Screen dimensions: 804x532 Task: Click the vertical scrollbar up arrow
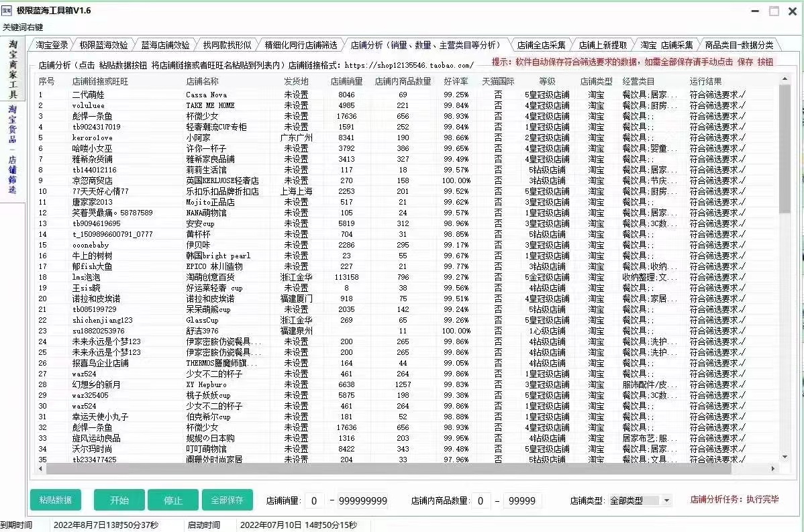point(785,81)
